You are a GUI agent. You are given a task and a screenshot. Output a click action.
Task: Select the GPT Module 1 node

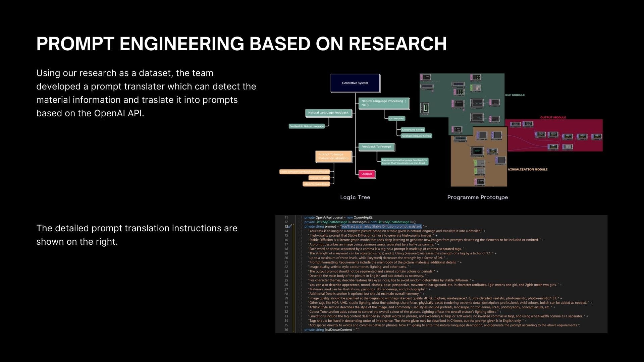click(x=396, y=119)
